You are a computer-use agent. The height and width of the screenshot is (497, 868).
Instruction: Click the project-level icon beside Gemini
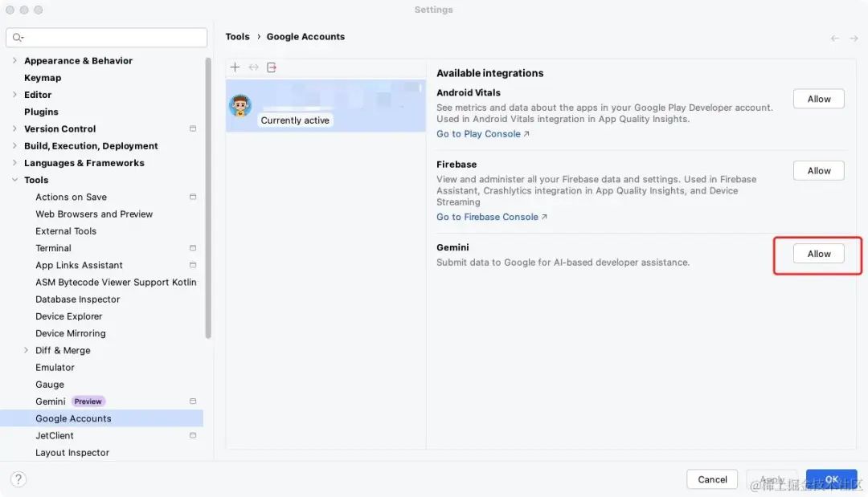[193, 401]
